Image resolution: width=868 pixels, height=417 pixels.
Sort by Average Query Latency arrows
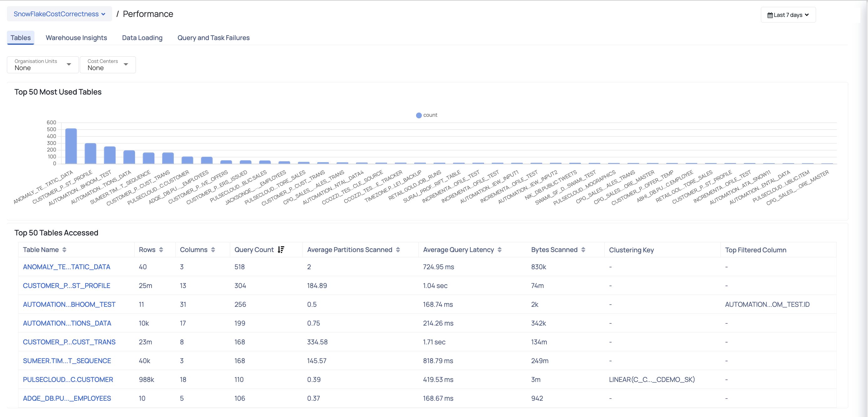[500, 250]
